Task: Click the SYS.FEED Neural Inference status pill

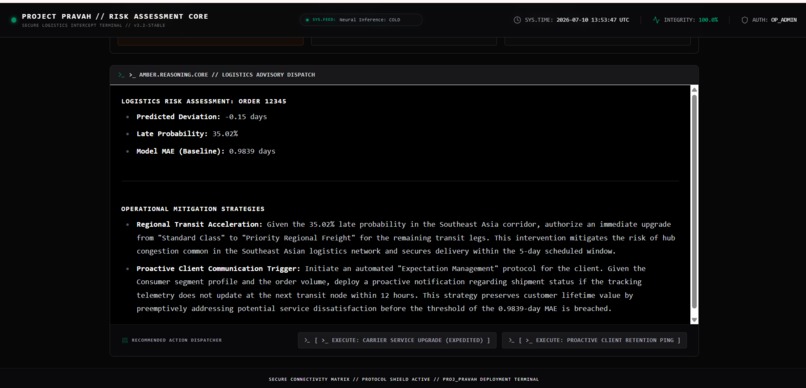Action: tap(361, 20)
